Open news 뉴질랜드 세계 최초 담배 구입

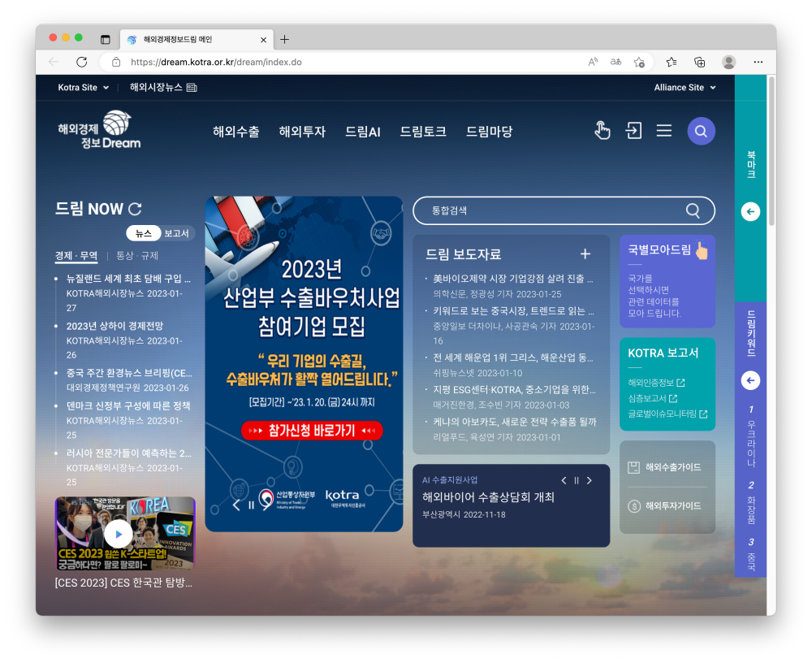point(128,279)
